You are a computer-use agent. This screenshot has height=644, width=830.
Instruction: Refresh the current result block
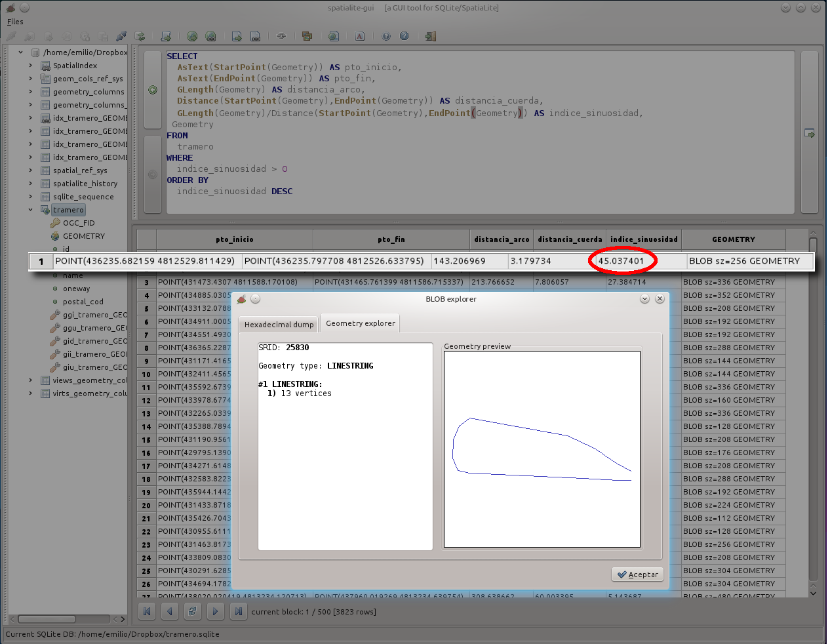(x=192, y=611)
